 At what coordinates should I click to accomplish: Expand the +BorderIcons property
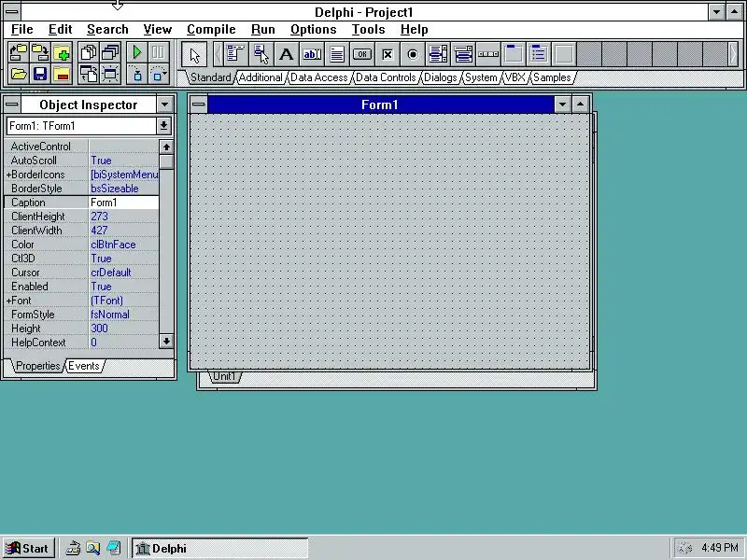click(8, 175)
